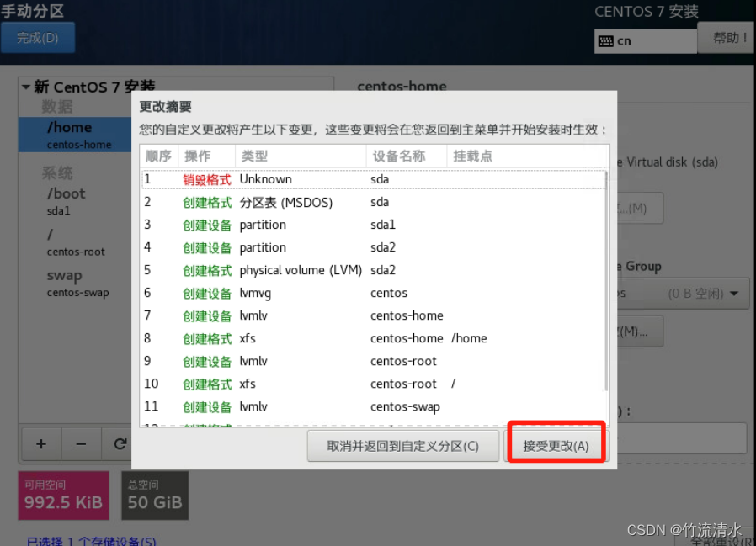Click the 完成(D) Done button
This screenshot has height=546, width=756.
tap(38, 38)
